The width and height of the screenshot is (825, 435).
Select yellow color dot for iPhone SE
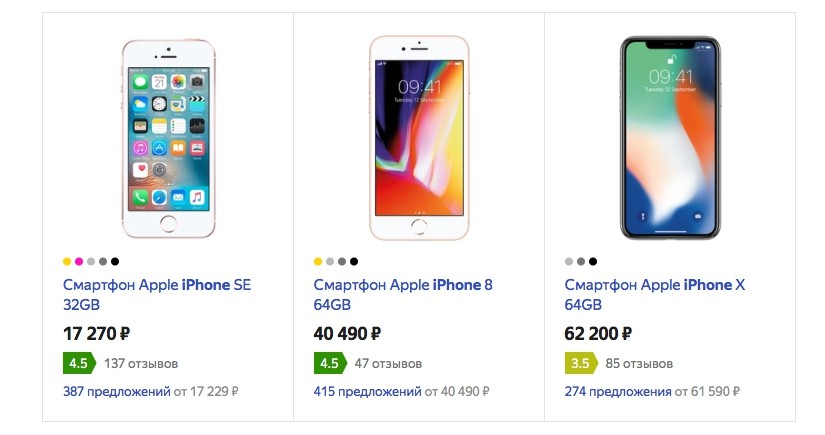point(67,262)
